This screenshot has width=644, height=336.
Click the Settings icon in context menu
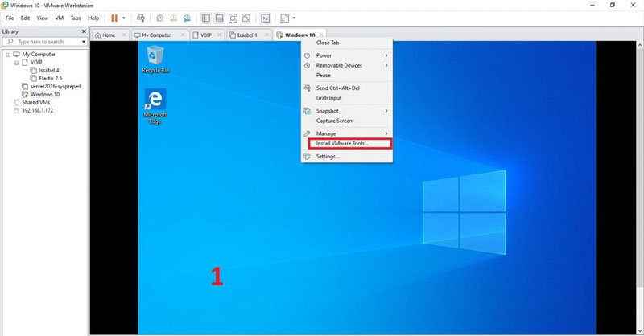click(x=308, y=156)
